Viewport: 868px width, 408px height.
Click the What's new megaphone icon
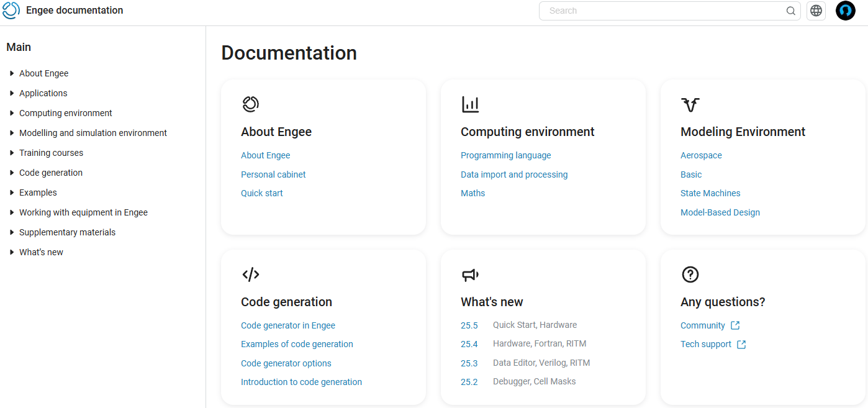point(470,274)
